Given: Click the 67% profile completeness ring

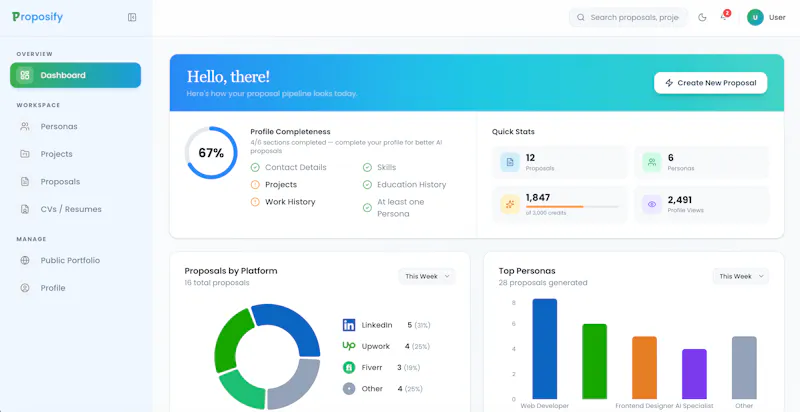Looking at the screenshot, I should [x=211, y=153].
